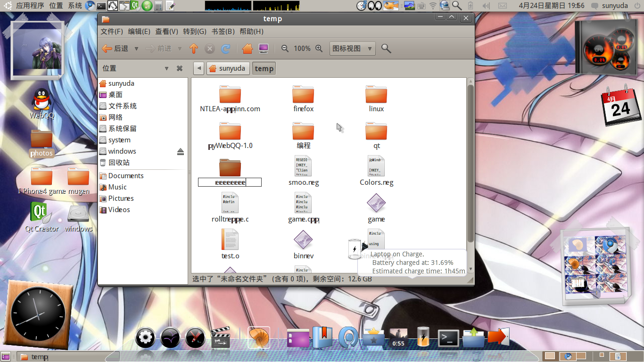Zoom out with minus magnifier

285,49
